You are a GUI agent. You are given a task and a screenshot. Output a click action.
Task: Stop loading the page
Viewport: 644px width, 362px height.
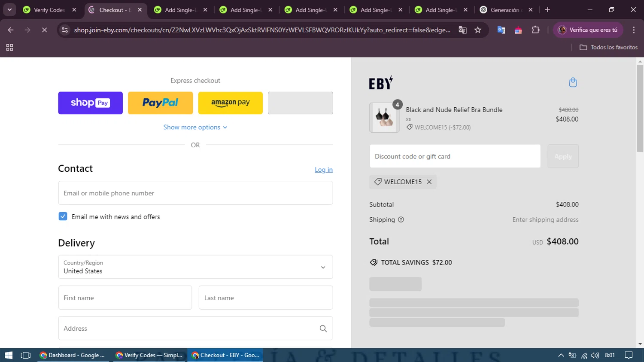click(44, 30)
